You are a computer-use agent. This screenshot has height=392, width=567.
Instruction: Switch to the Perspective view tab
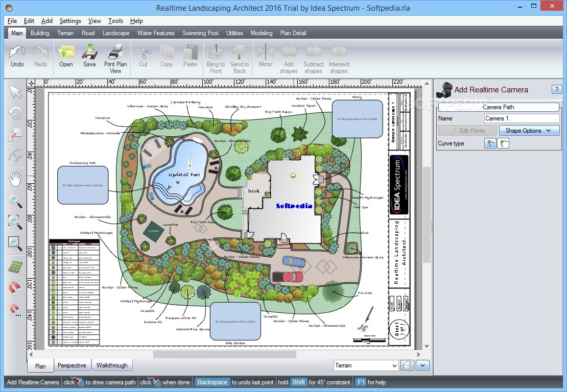[x=72, y=365]
